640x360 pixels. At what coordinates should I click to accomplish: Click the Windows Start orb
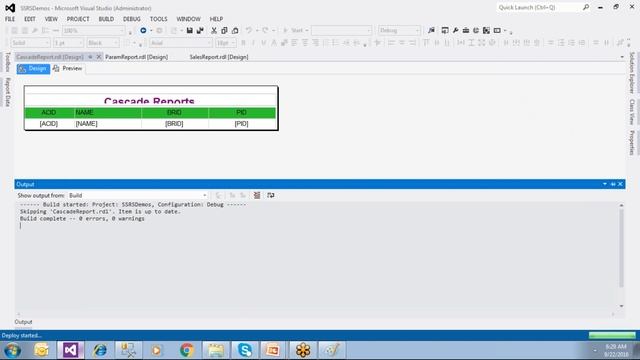coord(12,351)
